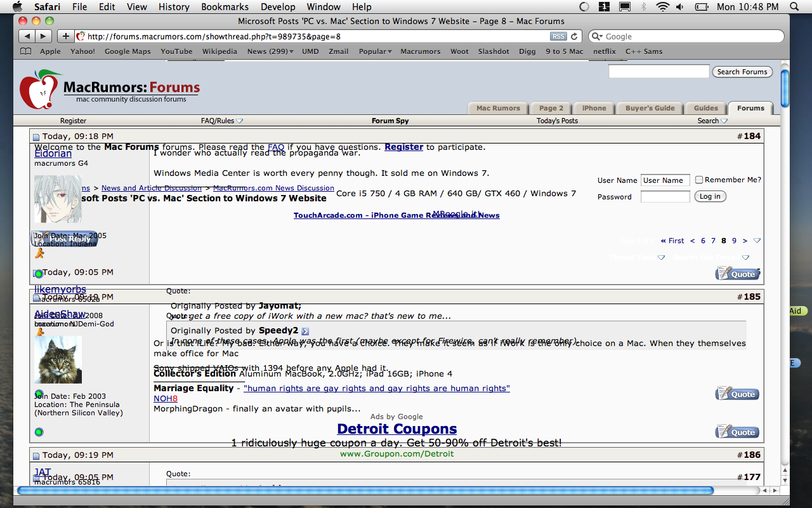Click the Log in button
The image size is (812, 508).
pyautogui.click(x=710, y=196)
